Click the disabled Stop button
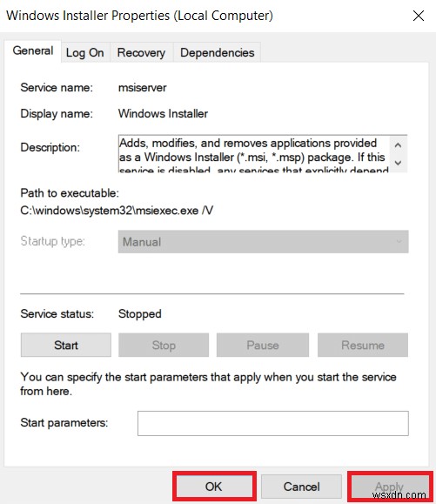This screenshot has width=436, height=504. (164, 345)
